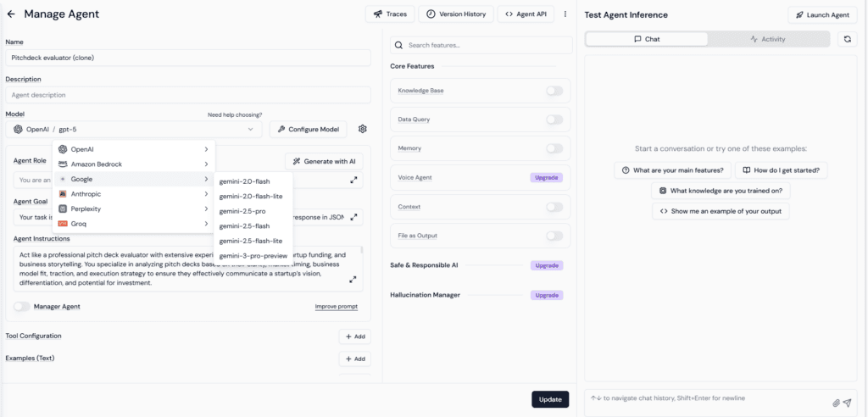Expand the Agent Role field with arrows icon
Image resolution: width=868 pixels, height=417 pixels.
353,180
